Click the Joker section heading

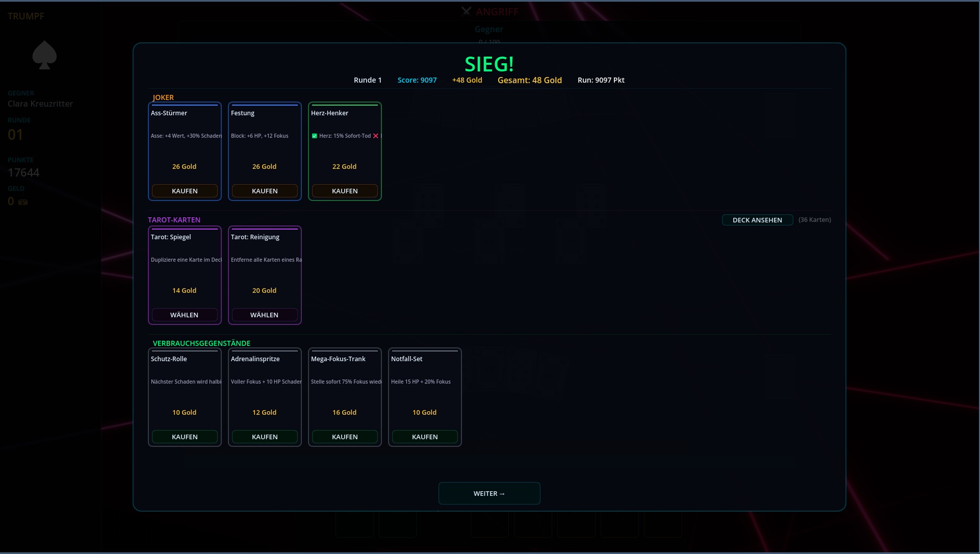click(163, 97)
